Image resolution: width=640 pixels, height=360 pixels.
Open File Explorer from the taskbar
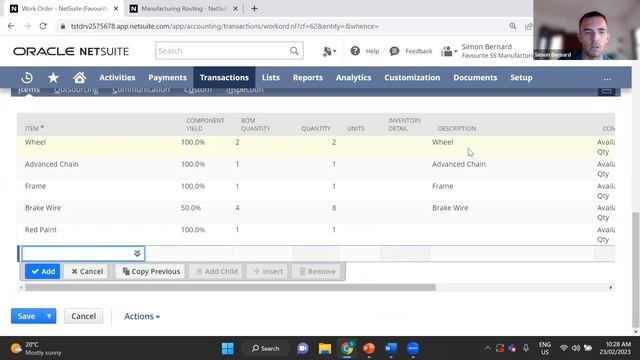tap(325, 349)
